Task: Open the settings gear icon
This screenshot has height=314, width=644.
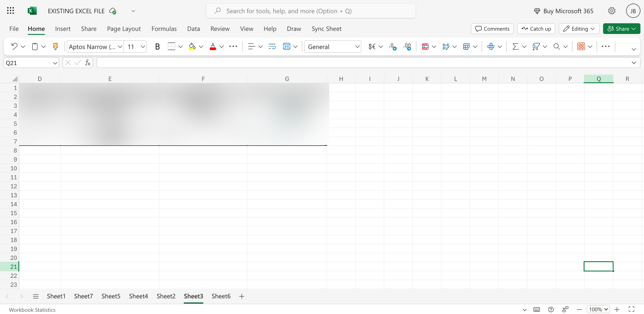Action: 612,11
